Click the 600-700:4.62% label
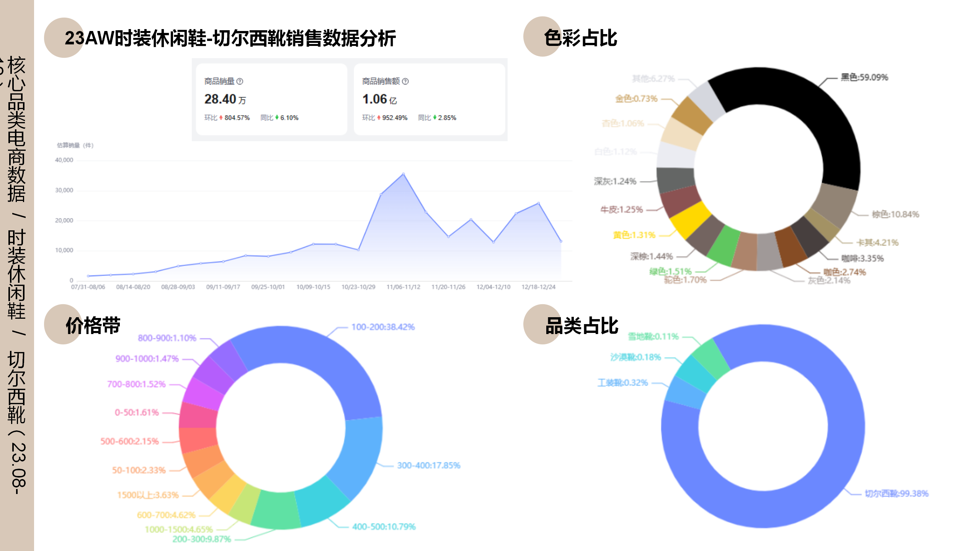Screen dimensions: 980x551 click(x=166, y=515)
